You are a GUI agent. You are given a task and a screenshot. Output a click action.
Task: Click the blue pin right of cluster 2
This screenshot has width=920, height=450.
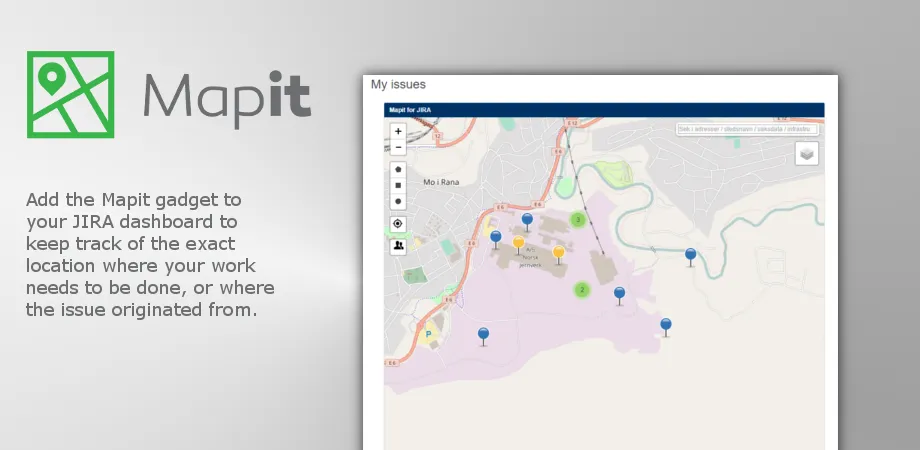point(620,295)
